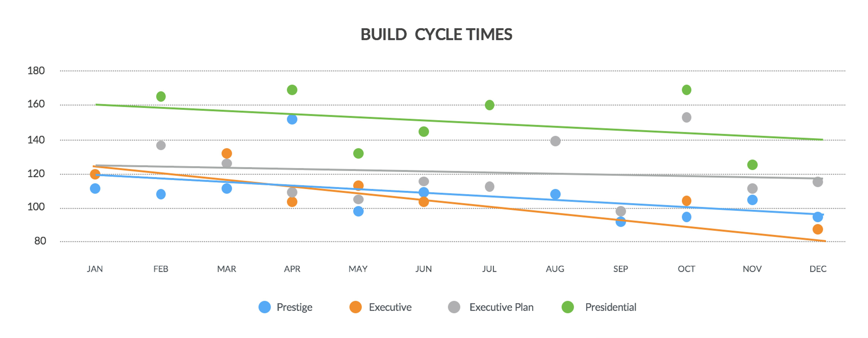Screen dimensions: 868x338
Task: Click the green Presidential legend circle
Action: pos(568,307)
